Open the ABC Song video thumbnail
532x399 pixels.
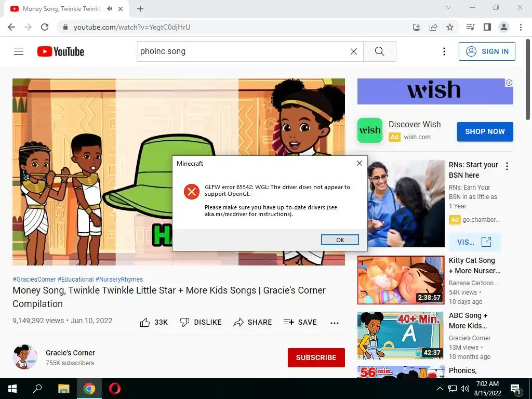pos(401,336)
